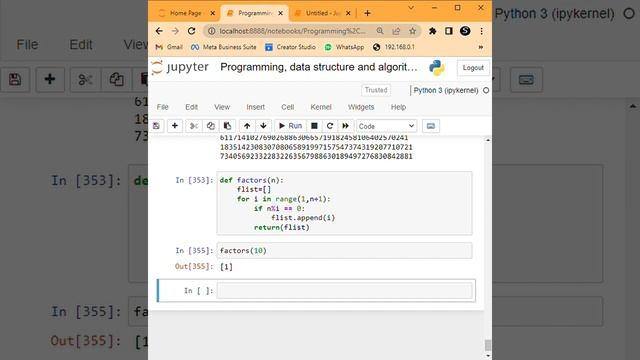Screen dimensions: 640x360
Task: Click the Out[355] result [1]
Action: tap(227, 267)
